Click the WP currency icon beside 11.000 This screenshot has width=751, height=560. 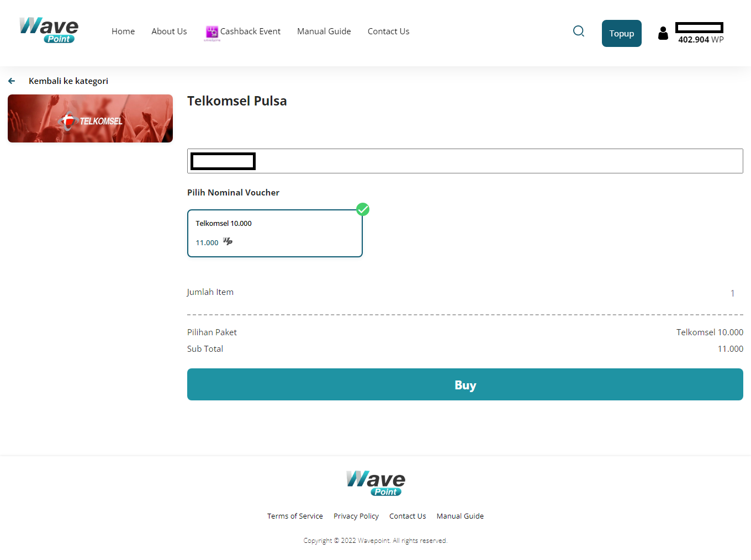click(228, 242)
